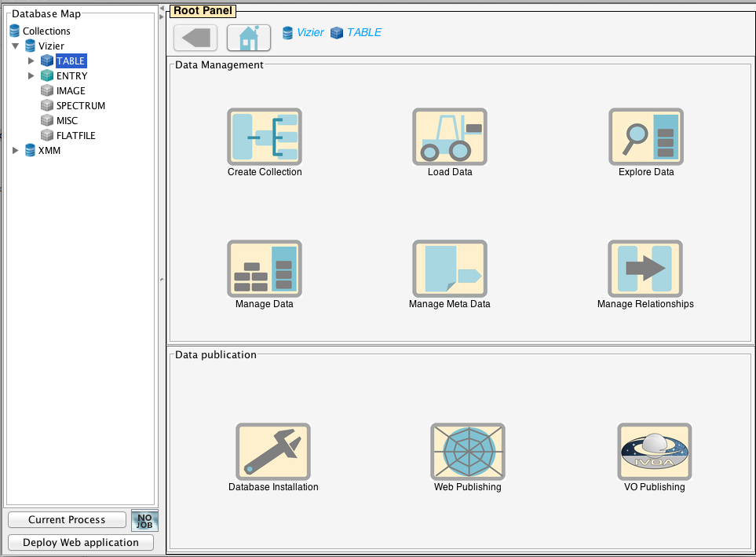Click the Web Publishing label text
Image resolution: width=756 pixels, height=557 pixels.
click(x=468, y=486)
